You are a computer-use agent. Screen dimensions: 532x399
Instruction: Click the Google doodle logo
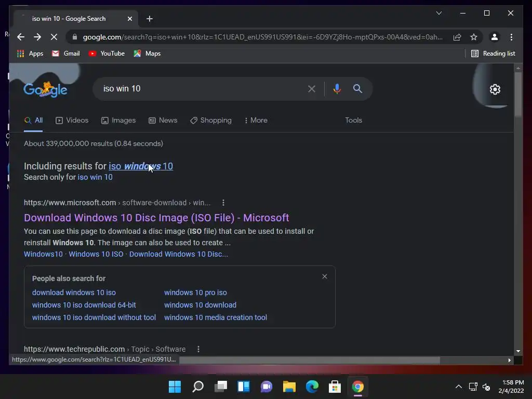tap(45, 89)
